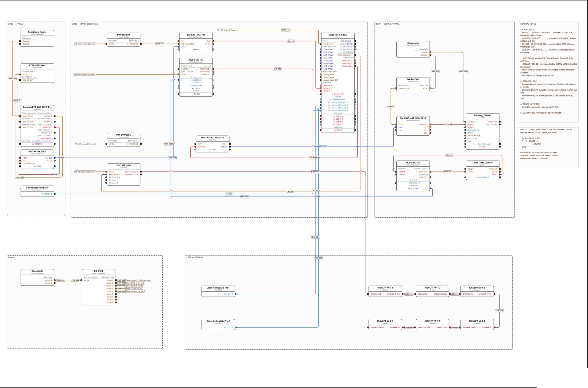The image size is (588, 388).
Task: Select the HD-RXC-4KZ-101 extender block
Action: [196, 42]
